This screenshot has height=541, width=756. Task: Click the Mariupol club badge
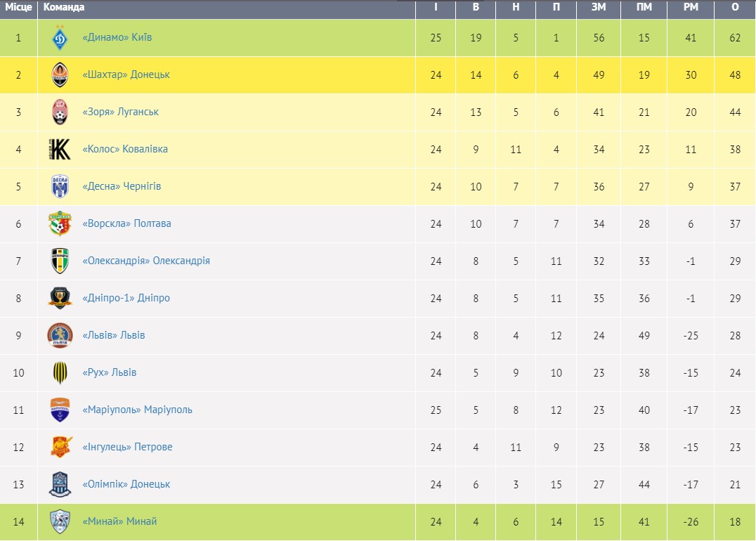tap(60, 410)
